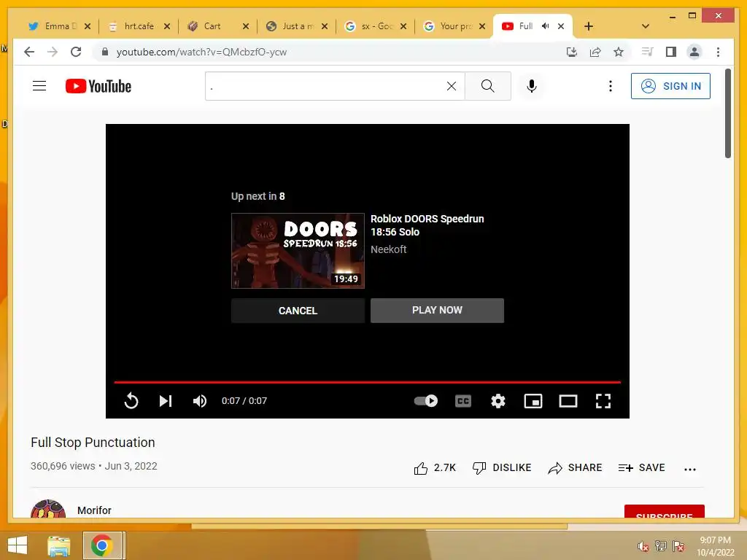747x560 pixels.
Task: View site info lock icon
Action: click(105, 52)
